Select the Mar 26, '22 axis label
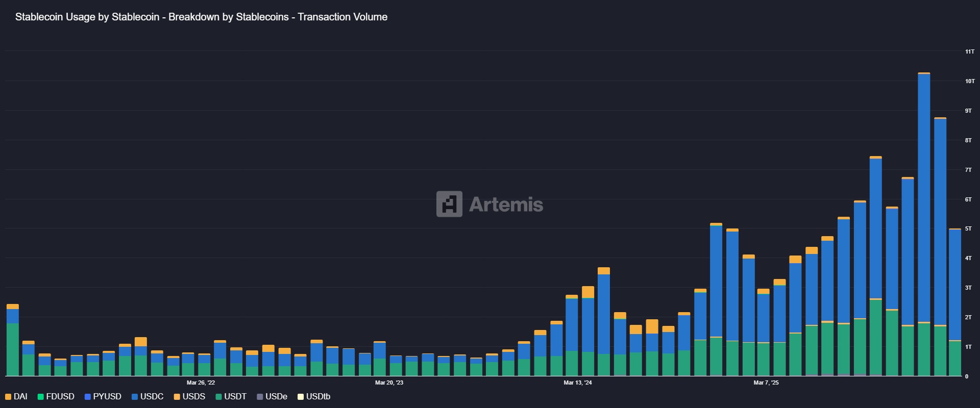Screen dimensions: 980x408 pyautogui.click(x=201, y=382)
